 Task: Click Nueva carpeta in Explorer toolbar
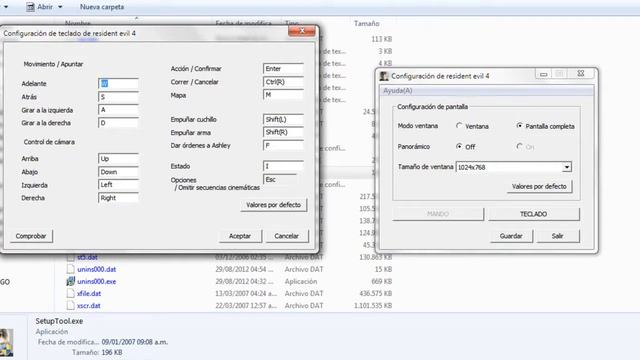[102, 7]
